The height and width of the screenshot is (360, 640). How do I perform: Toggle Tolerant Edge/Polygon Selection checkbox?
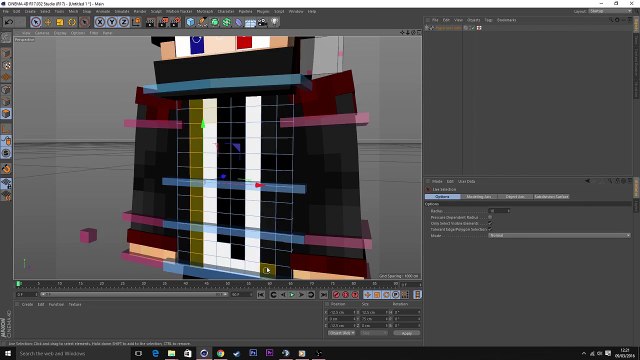click(x=490, y=229)
